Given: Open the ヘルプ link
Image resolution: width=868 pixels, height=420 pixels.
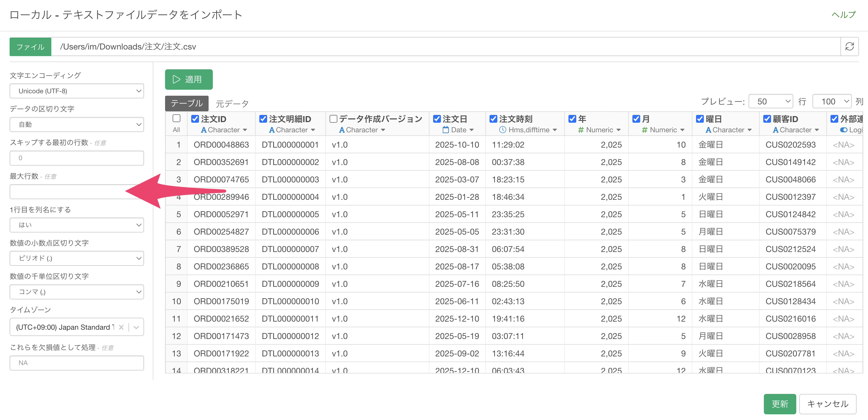Looking at the screenshot, I should [843, 14].
